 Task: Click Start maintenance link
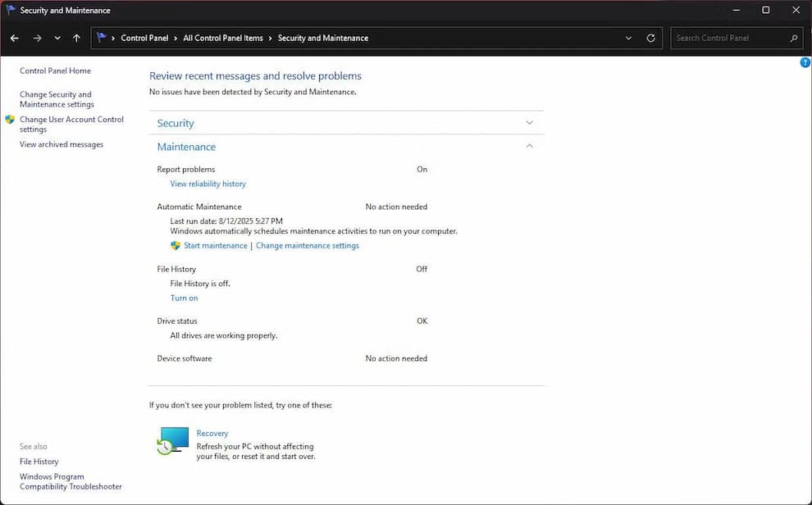pos(215,246)
